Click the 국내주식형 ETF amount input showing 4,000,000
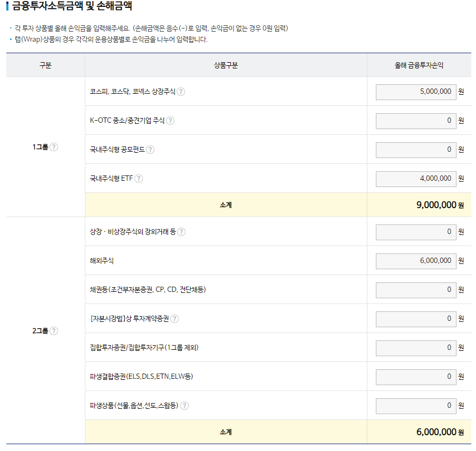The width and height of the screenshot is (476, 451). pos(416,179)
